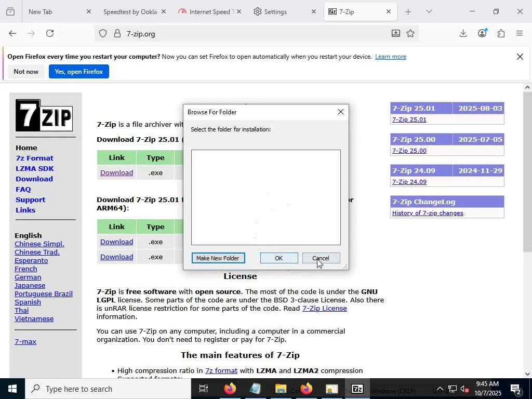Open Task View in the taskbar
Screen dimensions: 532x399
pos(203,389)
